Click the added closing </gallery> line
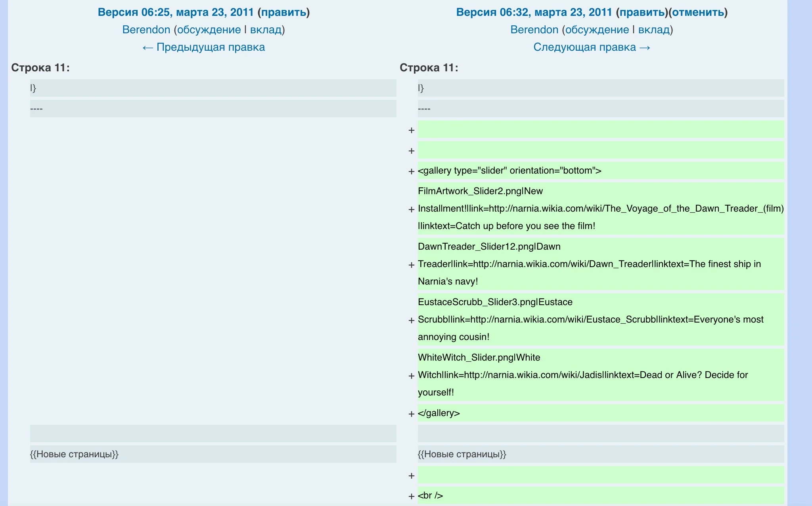This screenshot has width=812, height=506. tap(439, 413)
